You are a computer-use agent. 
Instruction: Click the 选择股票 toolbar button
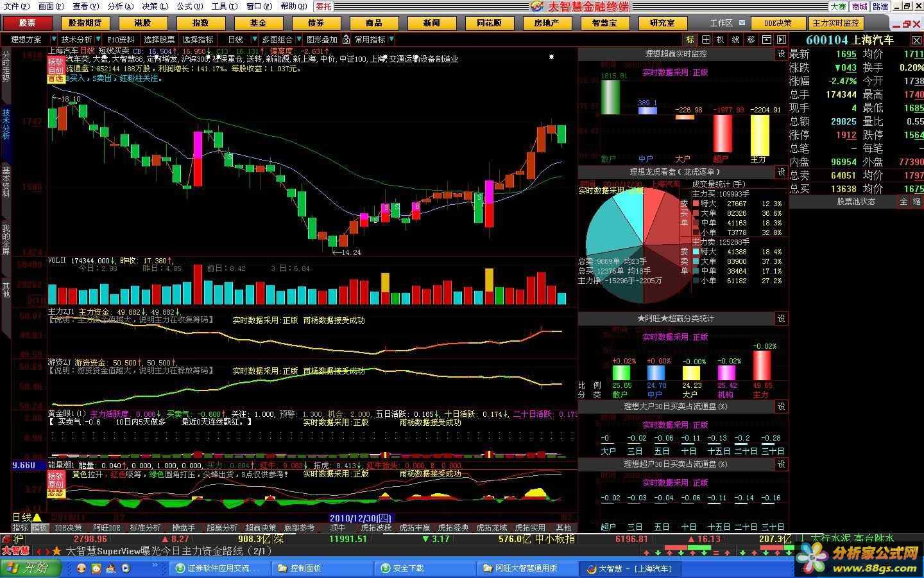(159, 39)
